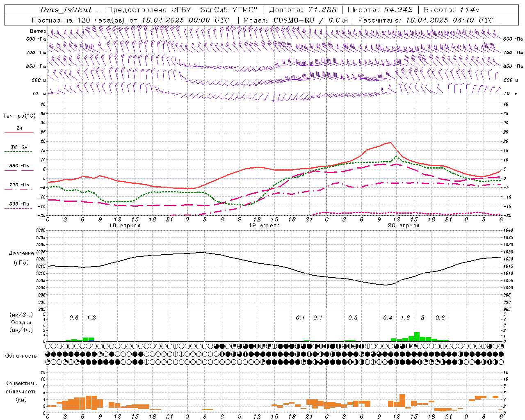Click the "1.6" precipitation value
This screenshot has height=420, width=525.
pyautogui.click(x=405, y=317)
